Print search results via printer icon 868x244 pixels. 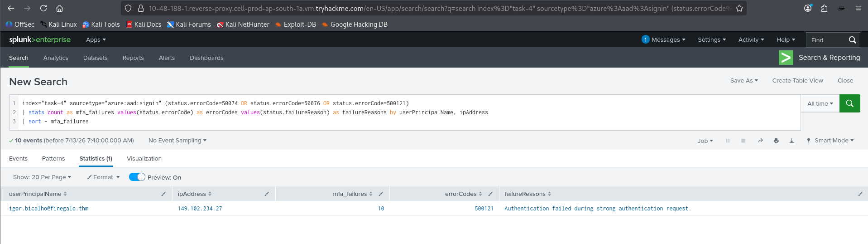pos(776,141)
